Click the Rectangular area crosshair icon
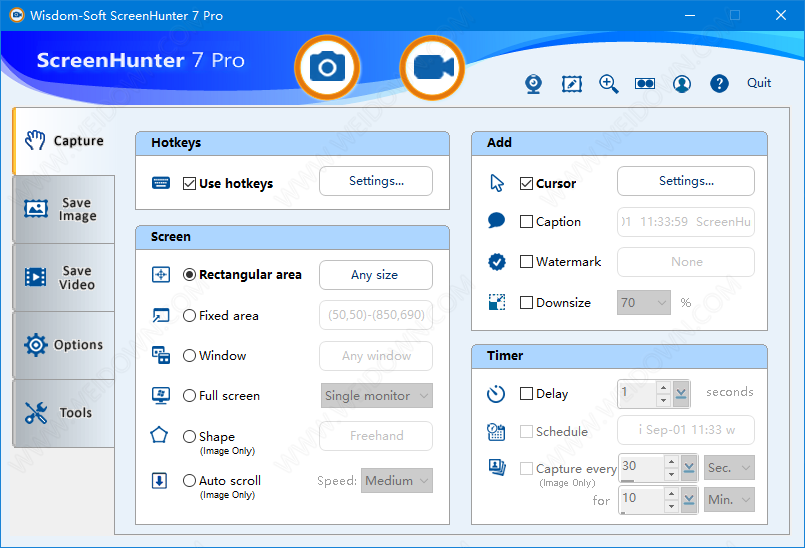Image resolution: width=805 pixels, height=548 pixels. [161, 275]
